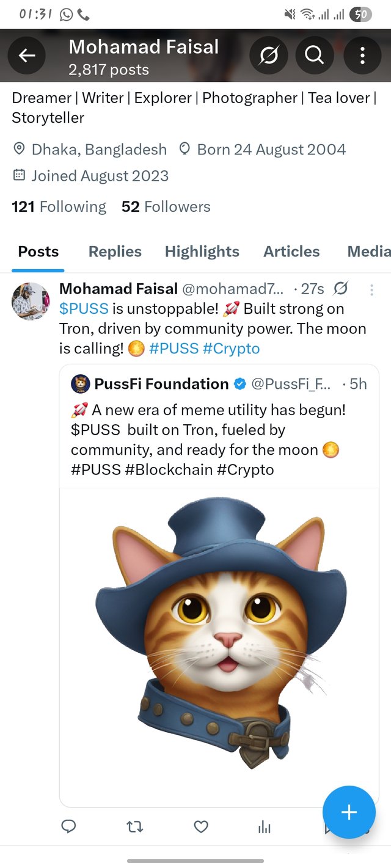Open the 52 Followers list
This screenshot has height=868, width=391.
tap(166, 207)
